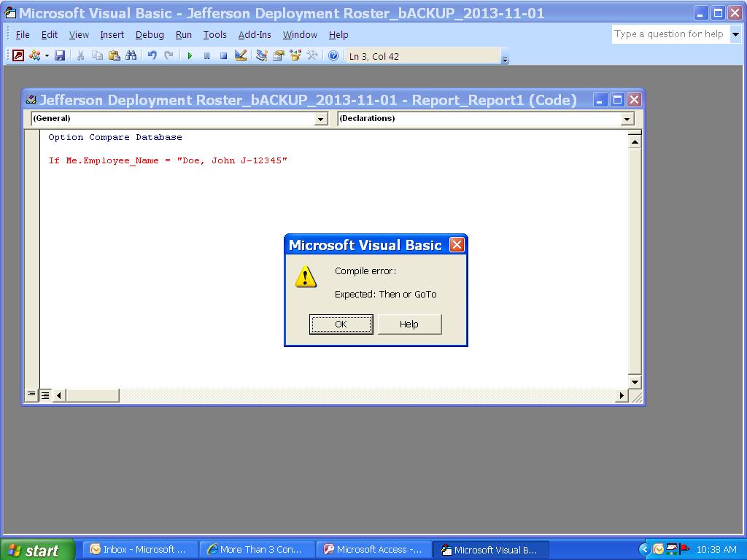Open the Properties Window icon
Viewport: 747px width, 560px height.
[x=278, y=55]
